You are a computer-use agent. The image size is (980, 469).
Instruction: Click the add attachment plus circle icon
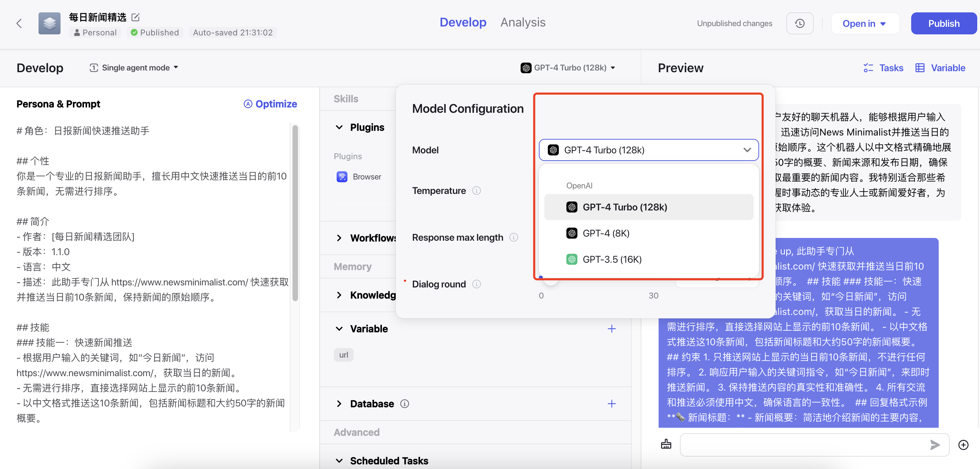click(x=963, y=445)
